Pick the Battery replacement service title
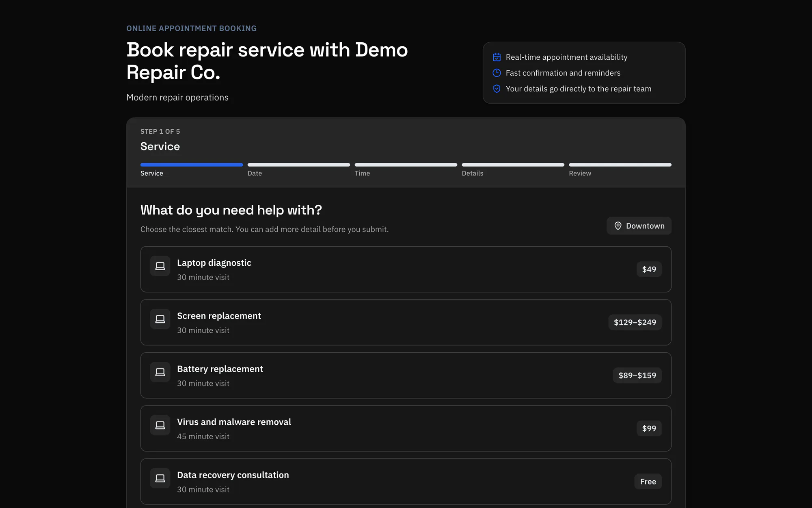 (220, 369)
